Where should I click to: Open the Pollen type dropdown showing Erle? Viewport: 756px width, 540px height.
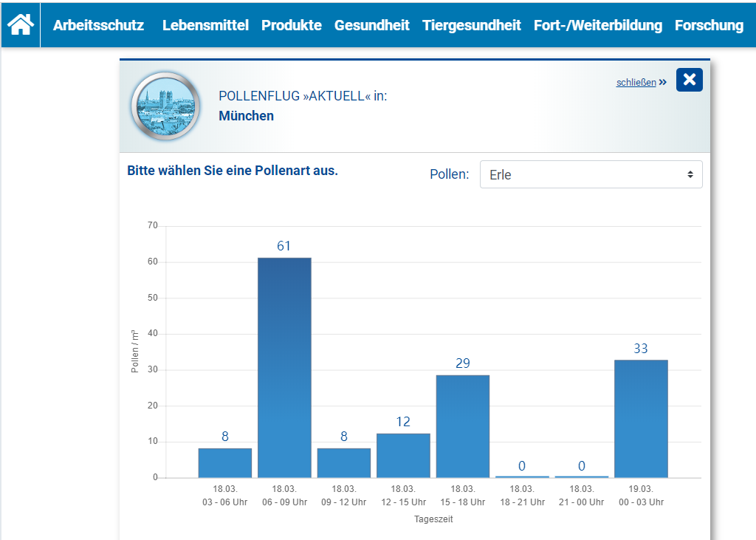click(x=591, y=175)
